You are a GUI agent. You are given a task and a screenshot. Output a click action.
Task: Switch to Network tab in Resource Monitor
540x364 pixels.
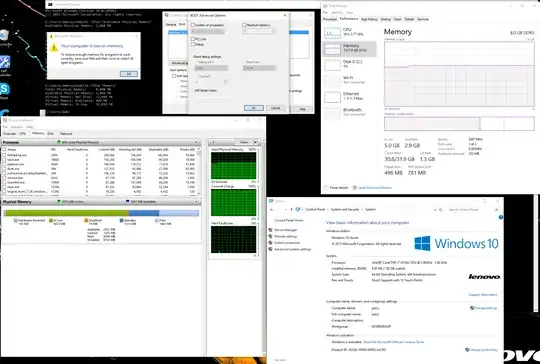tap(66, 134)
